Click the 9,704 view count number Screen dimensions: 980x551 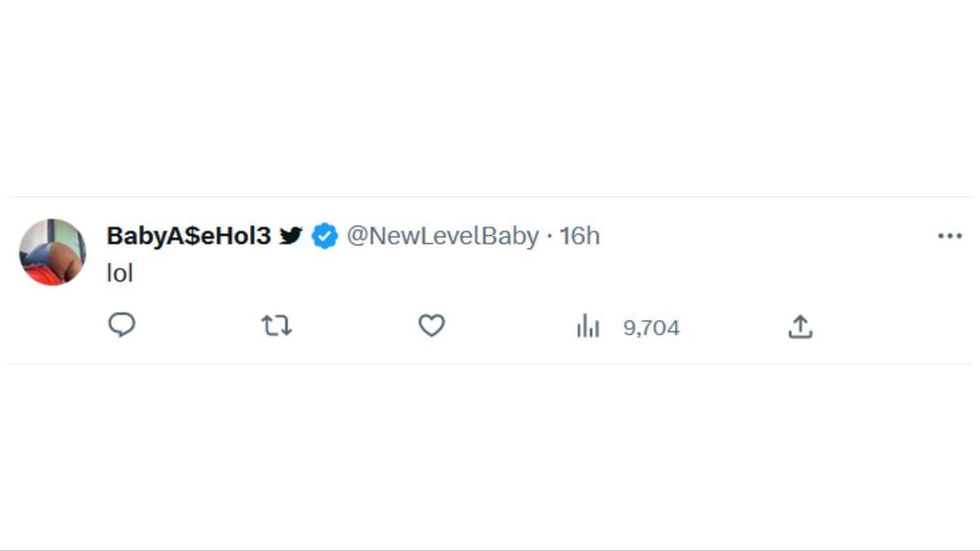coord(651,328)
